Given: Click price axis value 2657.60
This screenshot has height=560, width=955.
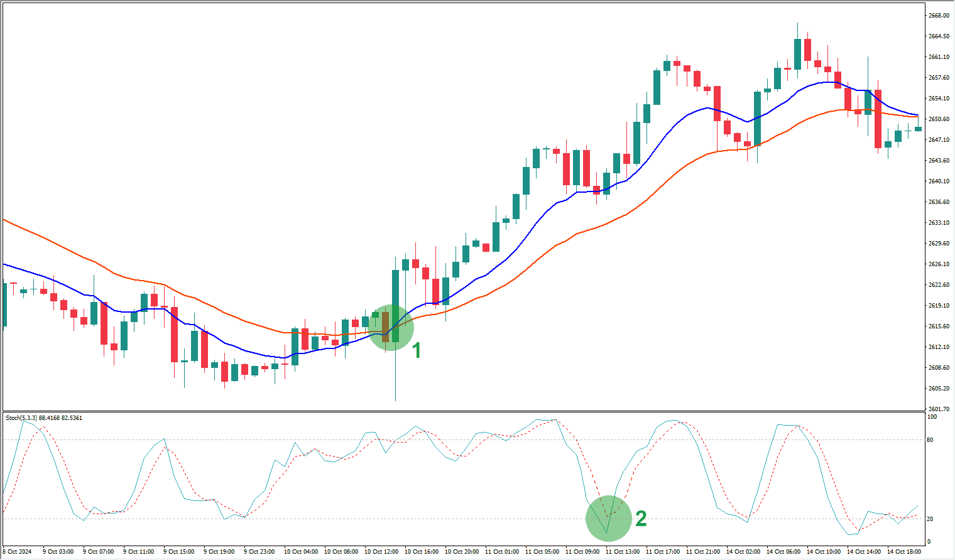Looking at the screenshot, I should click(x=938, y=78).
